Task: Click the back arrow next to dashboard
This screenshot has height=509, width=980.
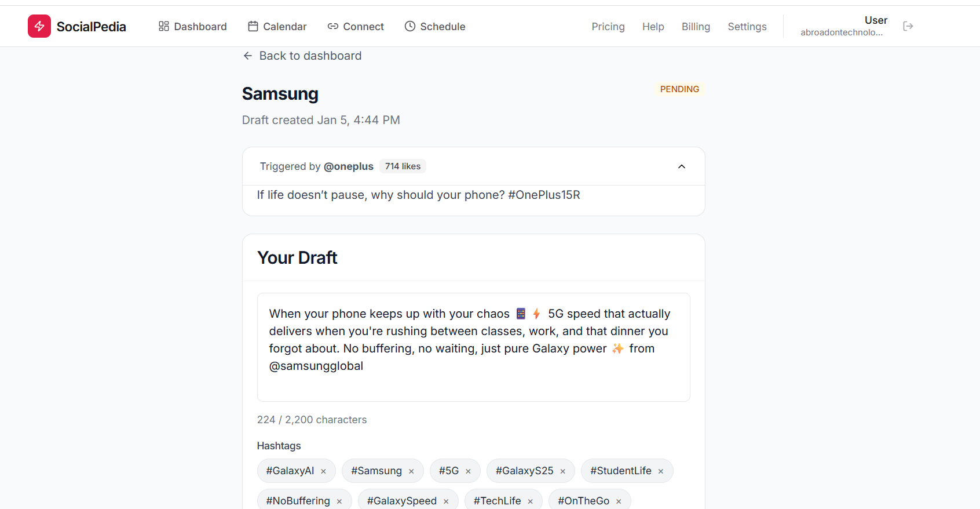Action: tap(248, 55)
